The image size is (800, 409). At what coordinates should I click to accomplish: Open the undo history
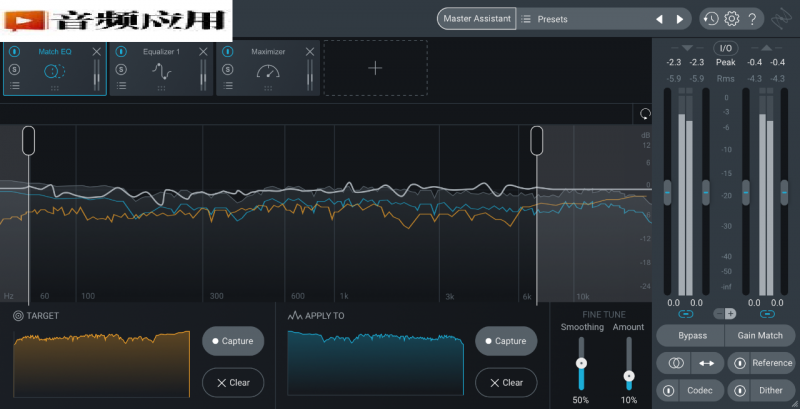[x=711, y=19]
